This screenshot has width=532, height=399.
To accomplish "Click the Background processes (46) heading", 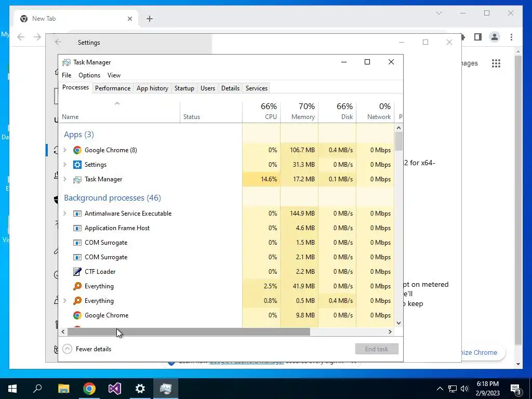I will [112, 198].
